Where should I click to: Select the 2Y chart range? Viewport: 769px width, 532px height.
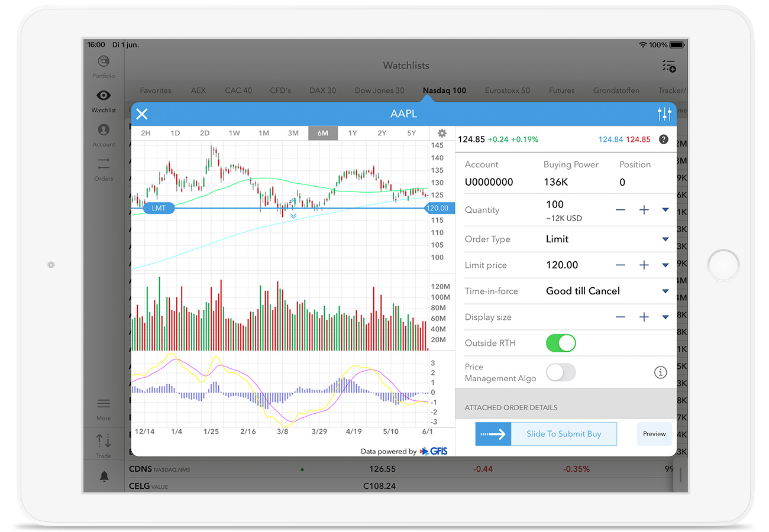point(382,133)
